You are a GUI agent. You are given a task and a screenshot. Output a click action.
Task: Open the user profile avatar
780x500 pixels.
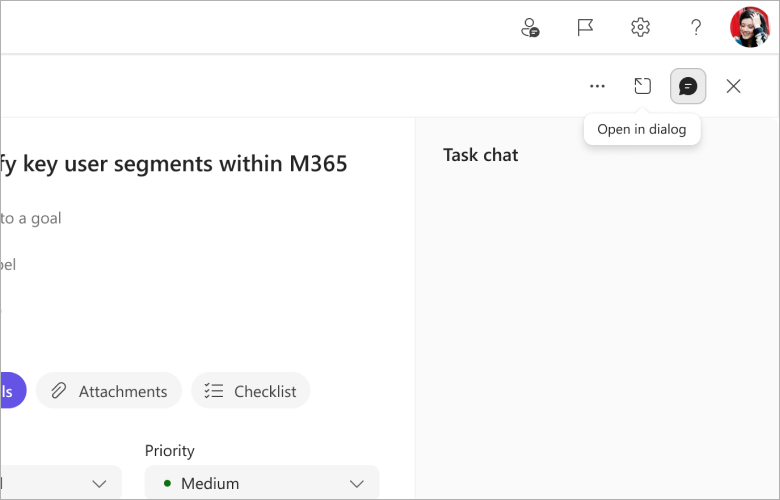tap(751, 27)
